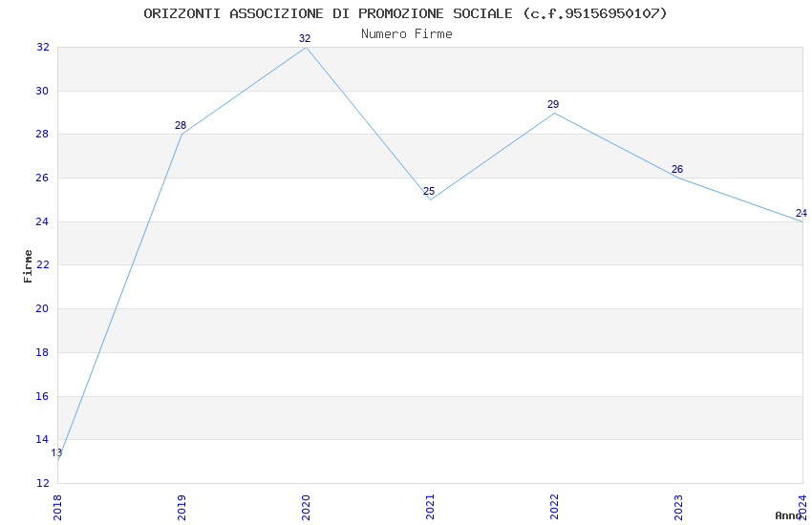
Task: Click y-axis tick value 24
Action: tap(42, 221)
